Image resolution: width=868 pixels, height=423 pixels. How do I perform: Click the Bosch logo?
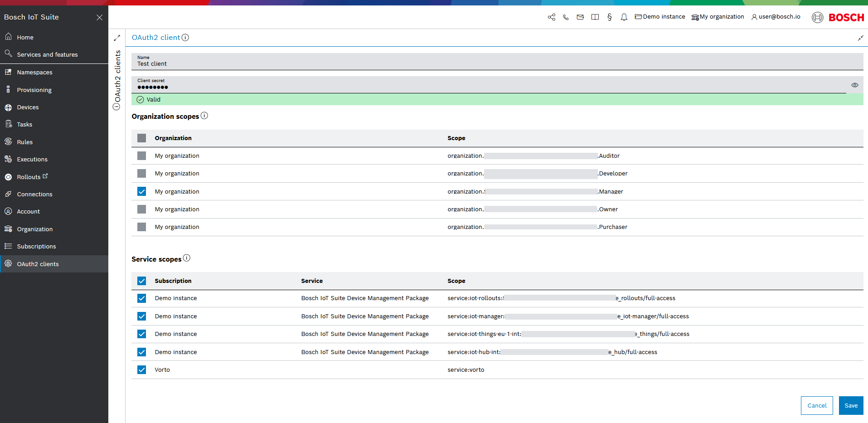[838, 17]
